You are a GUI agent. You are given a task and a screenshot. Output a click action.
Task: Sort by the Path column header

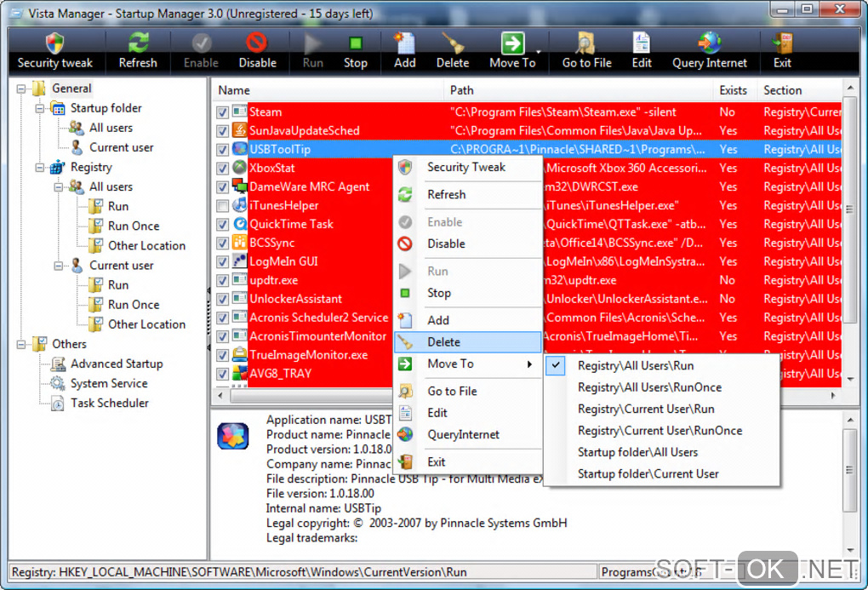[579, 90]
